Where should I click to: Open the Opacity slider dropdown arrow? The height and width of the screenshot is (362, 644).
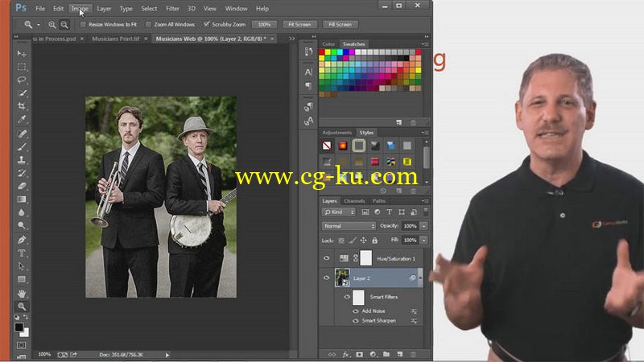click(424, 226)
